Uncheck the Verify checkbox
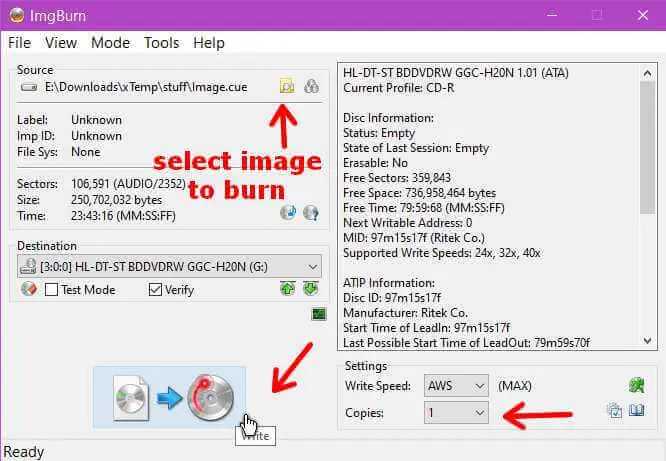Screen dimensions: 666x461 tap(155, 289)
